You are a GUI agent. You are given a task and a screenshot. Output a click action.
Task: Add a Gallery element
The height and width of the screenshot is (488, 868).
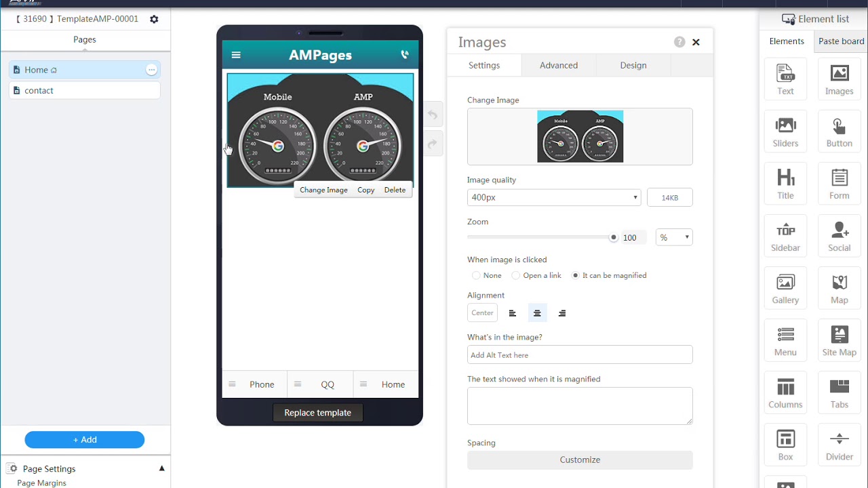pos(785,289)
